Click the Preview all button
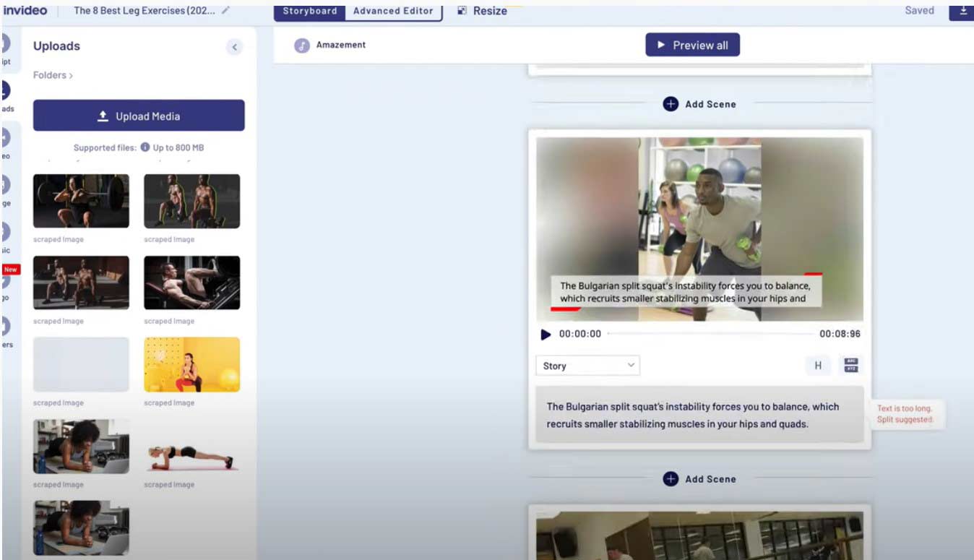This screenshot has width=974, height=560. pyautogui.click(x=692, y=45)
